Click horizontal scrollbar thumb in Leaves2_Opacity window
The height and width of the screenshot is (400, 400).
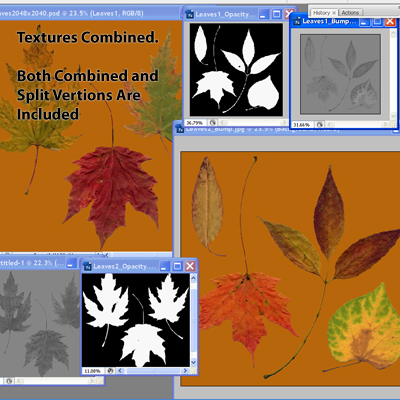pos(153,371)
